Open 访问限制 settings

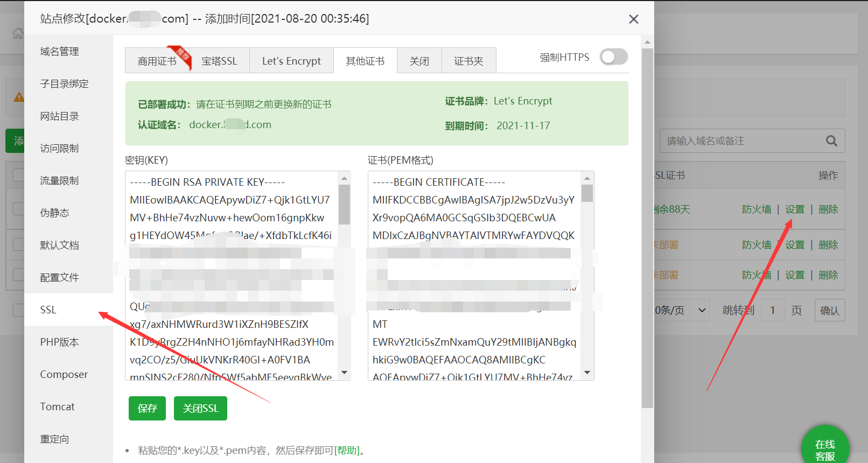click(x=59, y=149)
